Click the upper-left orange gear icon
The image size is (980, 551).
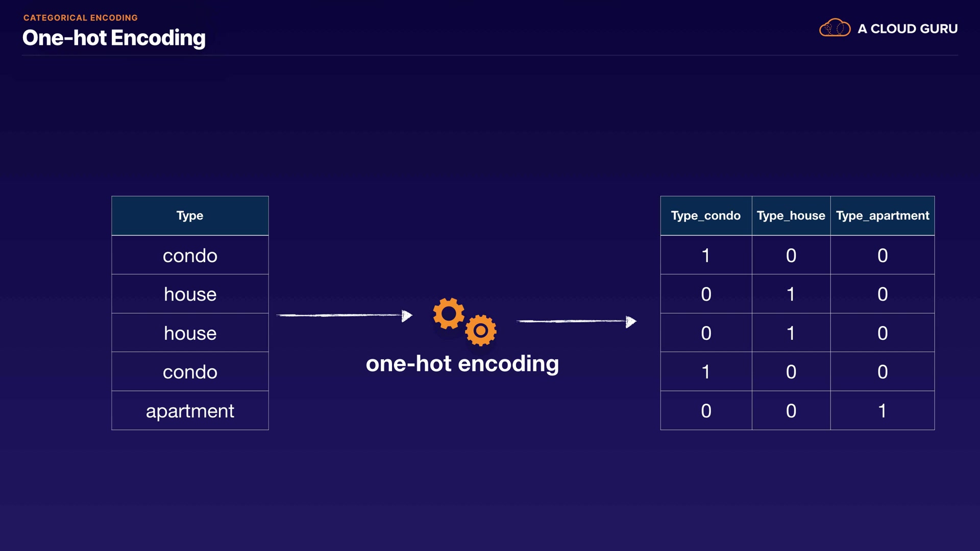click(x=448, y=313)
